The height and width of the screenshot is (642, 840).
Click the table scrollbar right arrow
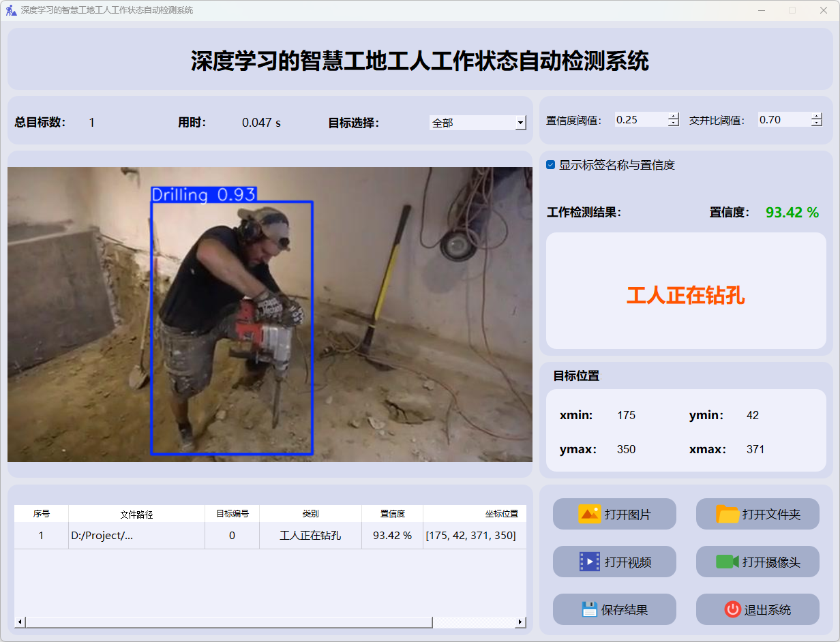coord(520,622)
